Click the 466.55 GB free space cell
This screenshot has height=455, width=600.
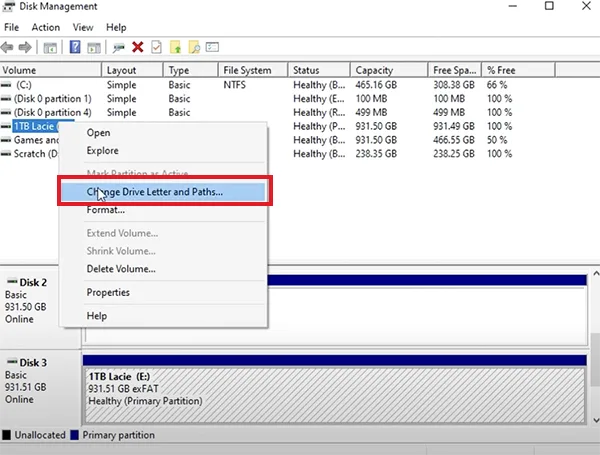click(x=454, y=140)
